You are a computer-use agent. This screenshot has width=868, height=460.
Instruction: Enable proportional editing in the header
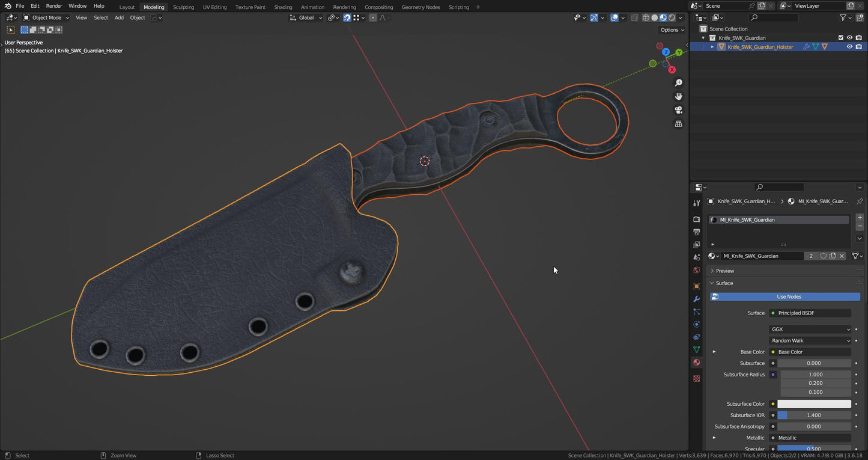372,17
